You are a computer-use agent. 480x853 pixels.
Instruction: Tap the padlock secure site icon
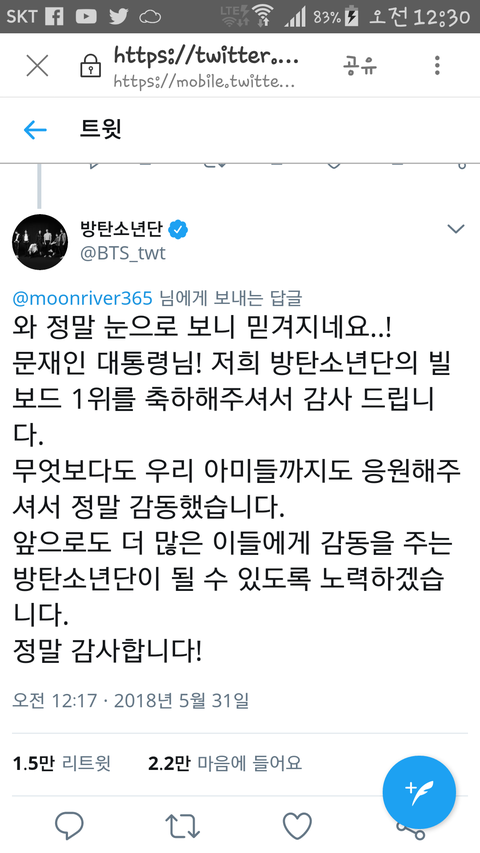click(88, 67)
